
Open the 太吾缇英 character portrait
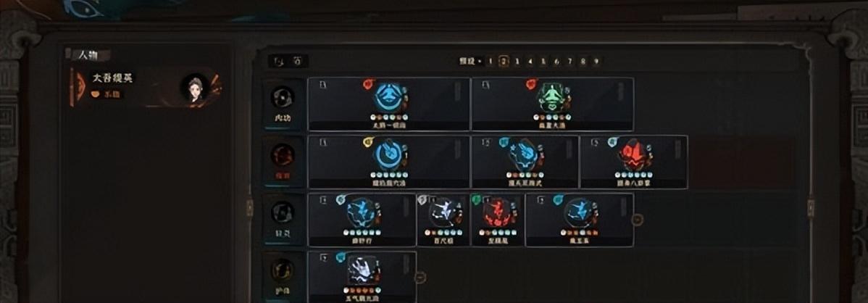[194, 88]
